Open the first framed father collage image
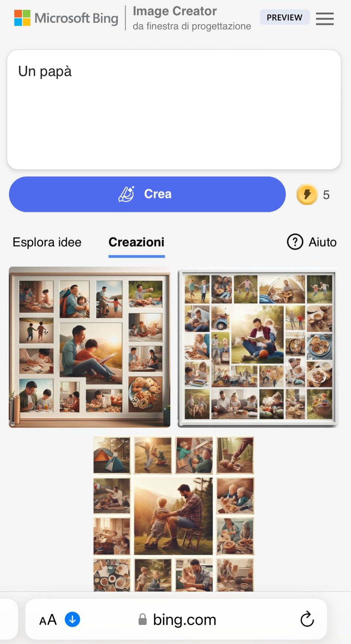The height and width of the screenshot is (644, 351). point(89,347)
